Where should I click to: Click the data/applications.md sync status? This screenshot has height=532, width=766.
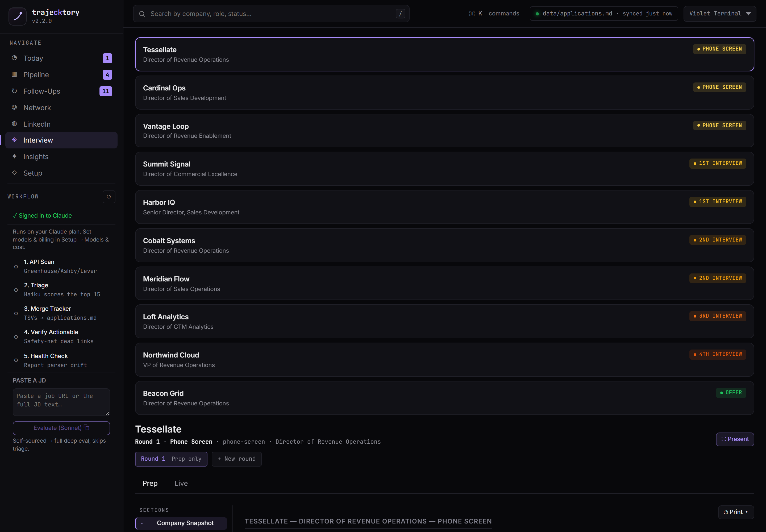[604, 14]
